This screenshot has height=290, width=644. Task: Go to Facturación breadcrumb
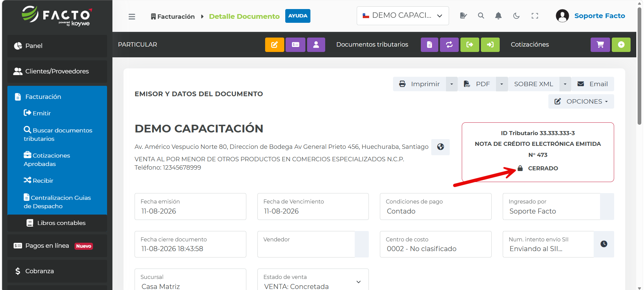tap(173, 16)
